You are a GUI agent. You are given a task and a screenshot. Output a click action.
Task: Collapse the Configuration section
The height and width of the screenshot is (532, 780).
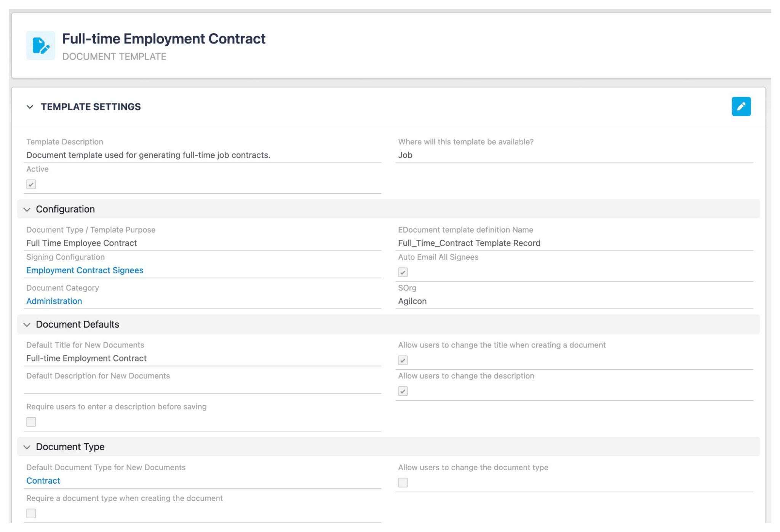pyautogui.click(x=27, y=209)
